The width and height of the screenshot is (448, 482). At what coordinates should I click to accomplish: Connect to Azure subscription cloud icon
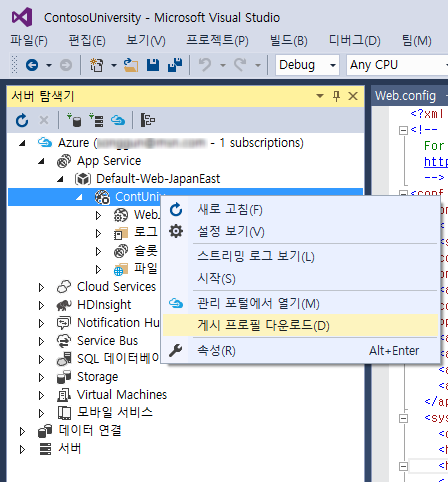point(118,120)
